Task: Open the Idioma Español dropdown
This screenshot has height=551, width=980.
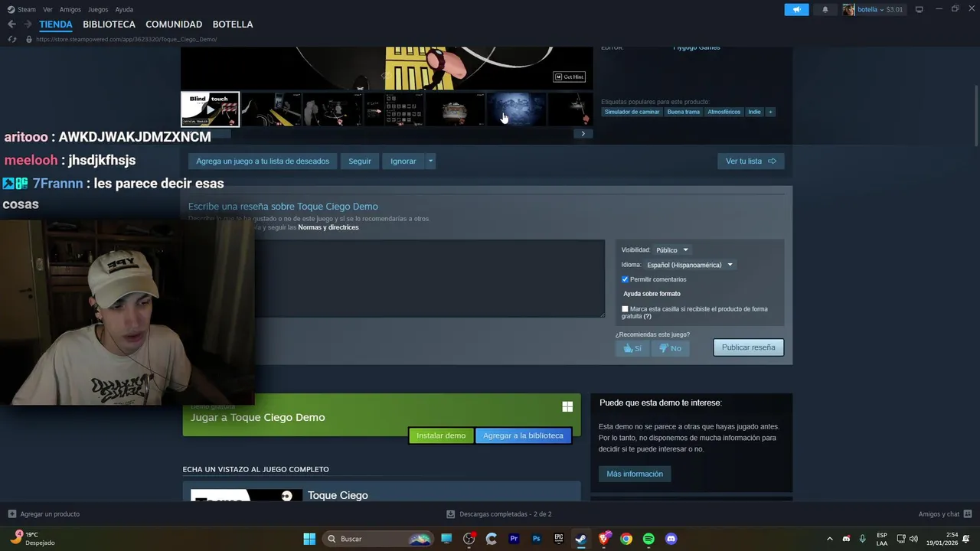Action: coord(690,265)
